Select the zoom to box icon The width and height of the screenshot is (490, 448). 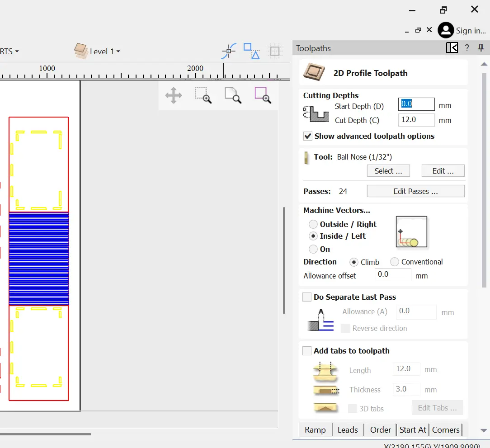[203, 95]
